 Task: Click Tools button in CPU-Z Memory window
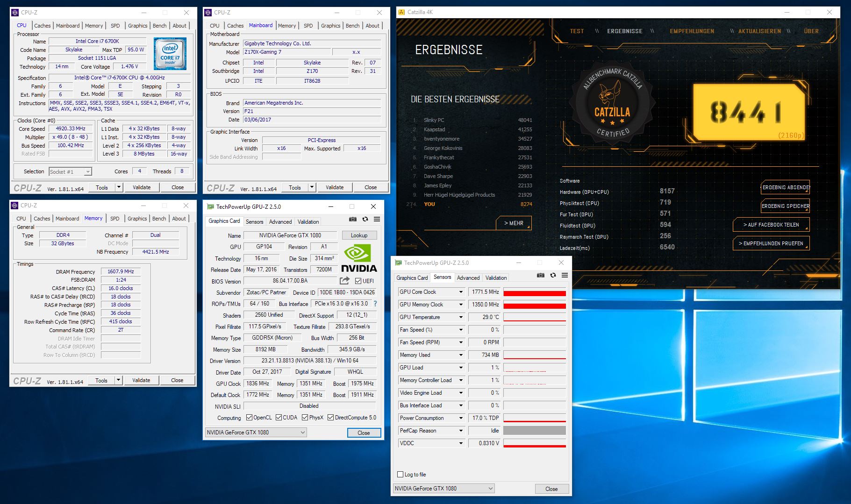coord(101,380)
